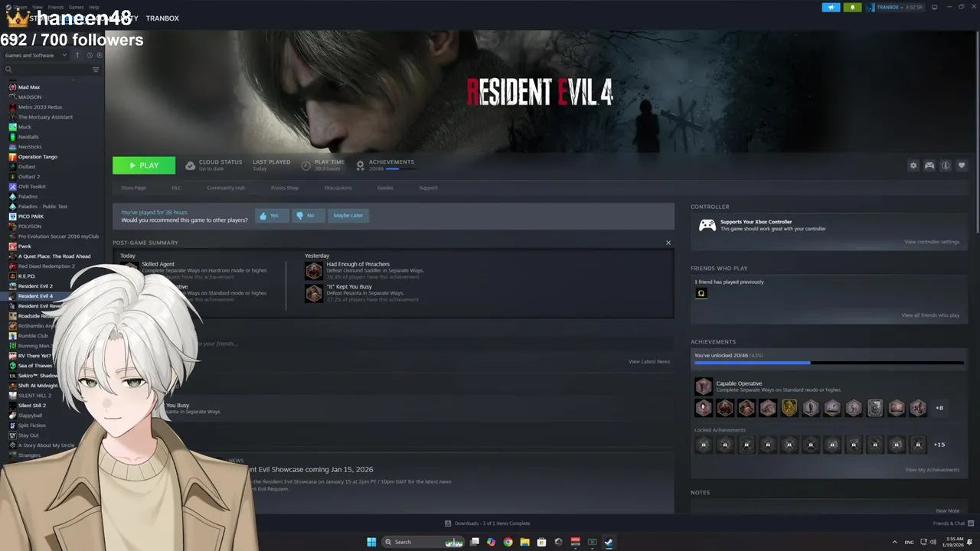The width and height of the screenshot is (980, 551).
Task: Open Downloads status at bottom
Action: [488, 523]
